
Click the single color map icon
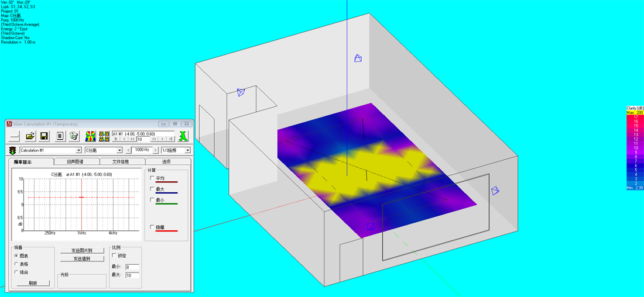(91, 136)
